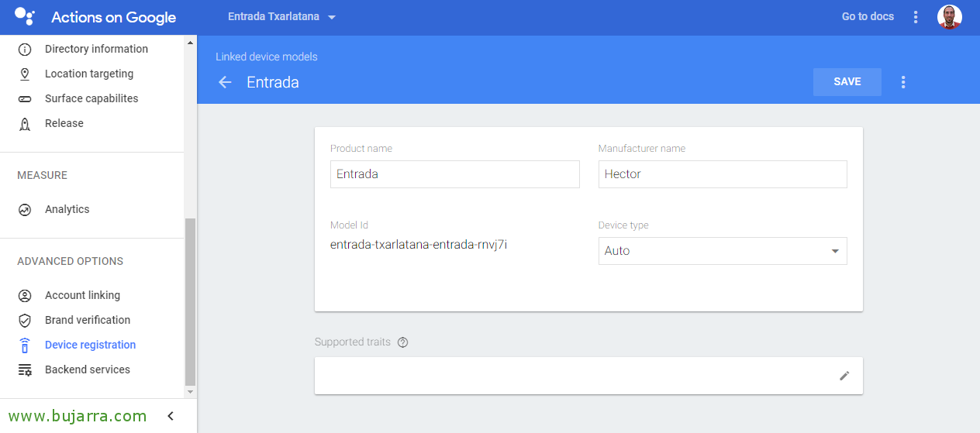Expand the Device type Auto dropdown

(723, 251)
